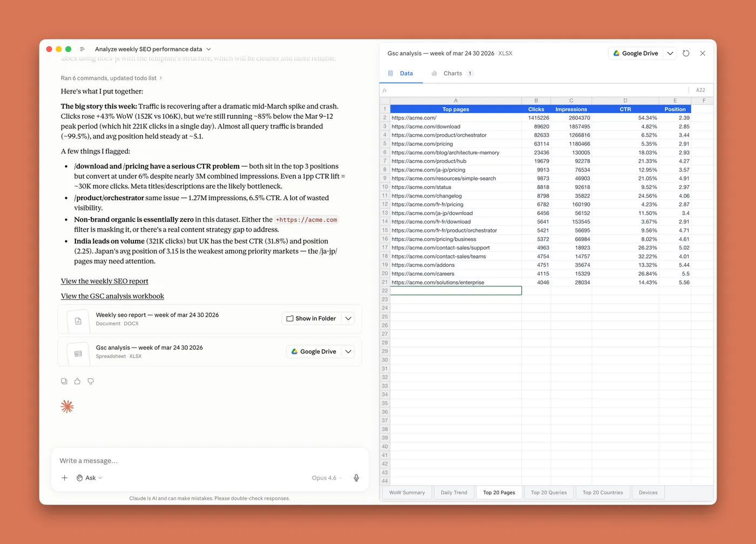Focus the 'Write a message' input
The width and height of the screenshot is (756, 544).
click(x=210, y=461)
